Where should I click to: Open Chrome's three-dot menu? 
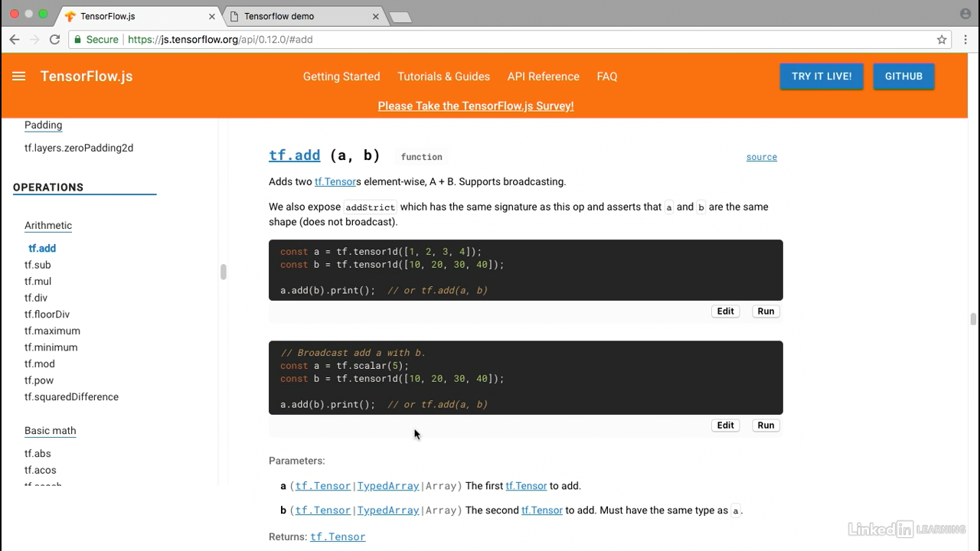click(x=965, y=39)
